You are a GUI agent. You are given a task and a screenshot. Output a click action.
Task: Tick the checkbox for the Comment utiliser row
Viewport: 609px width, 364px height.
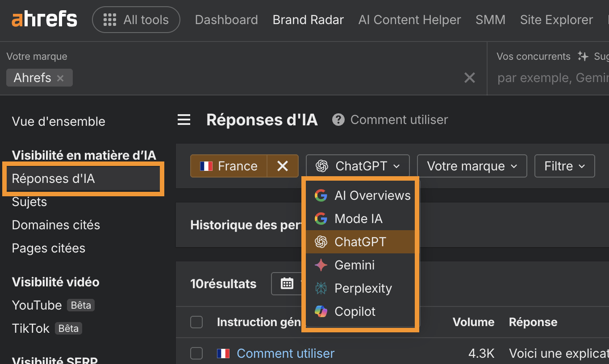click(196, 353)
